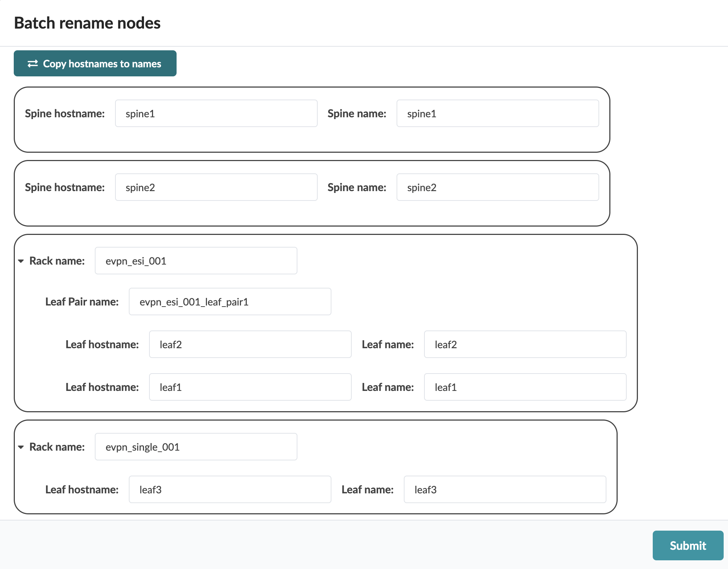This screenshot has height=569, width=728.
Task: Focus the spine2 Spine name field
Action: [498, 187]
